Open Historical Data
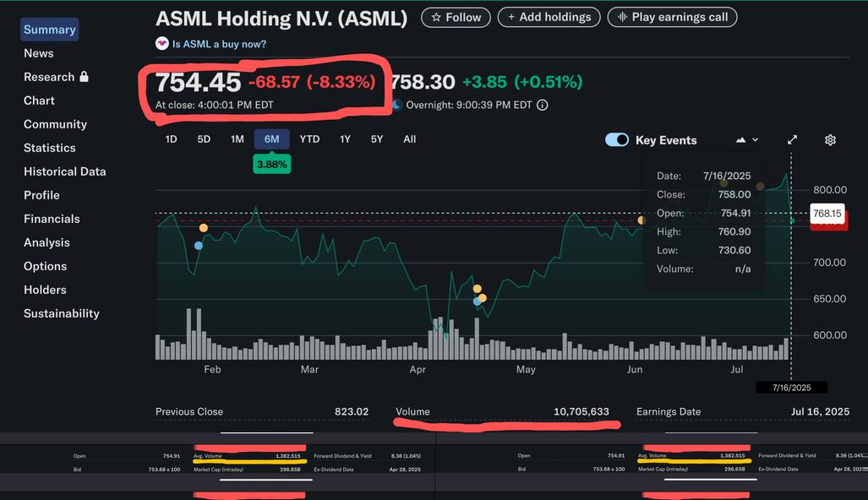Image resolution: width=868 pixels, height=500 pixels. (65, 171)
